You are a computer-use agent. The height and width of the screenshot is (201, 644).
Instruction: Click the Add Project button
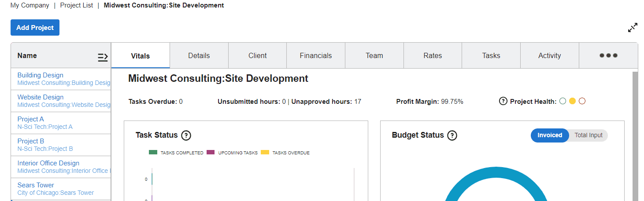pyautogui.click(x=35, y=28)
